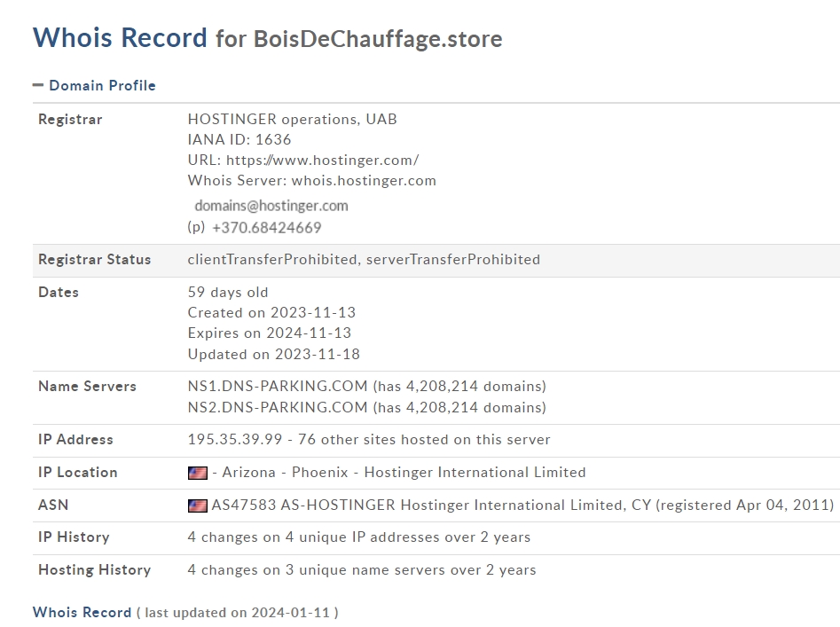Click the US flag in ASN row
This screenshot has width=840, height=627.
(198, 506)
